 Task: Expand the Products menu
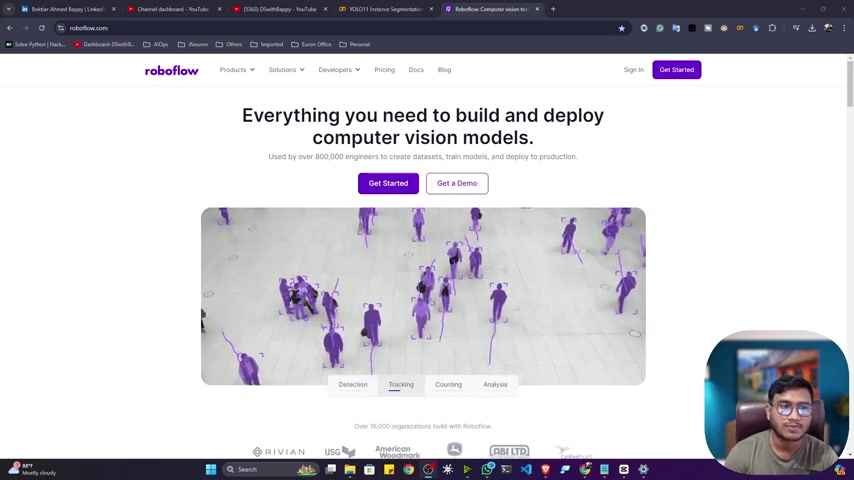[237, 70]
